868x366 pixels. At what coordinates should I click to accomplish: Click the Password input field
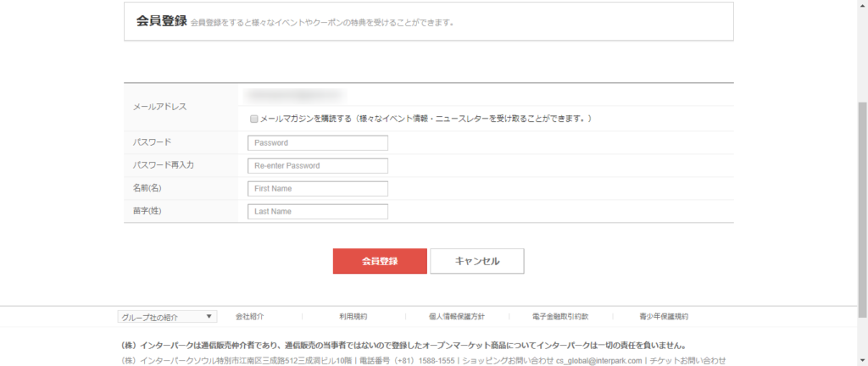pos(317,143)
